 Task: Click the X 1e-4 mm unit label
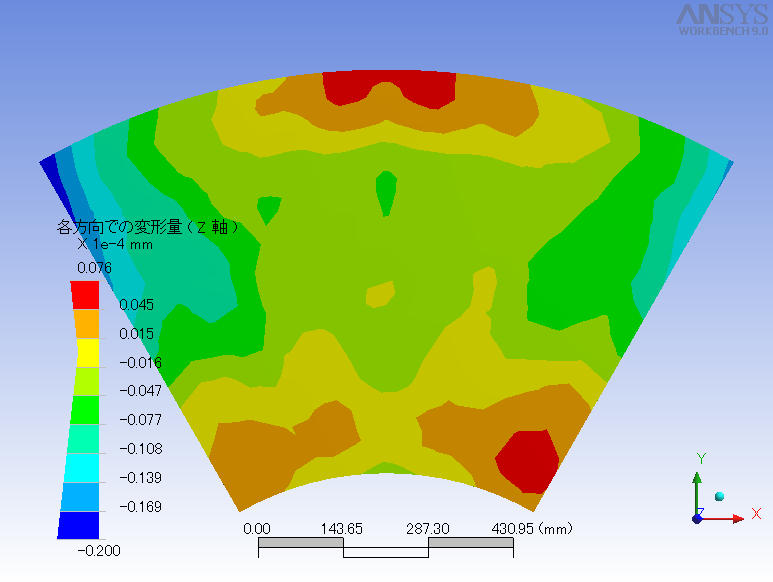click(x=115, y=244)
